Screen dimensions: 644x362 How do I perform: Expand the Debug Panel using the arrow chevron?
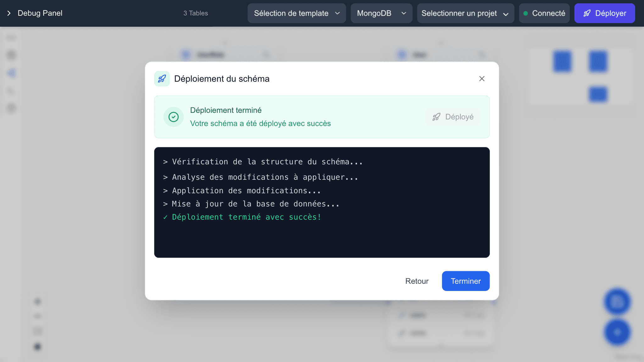[x=8, y=13]
